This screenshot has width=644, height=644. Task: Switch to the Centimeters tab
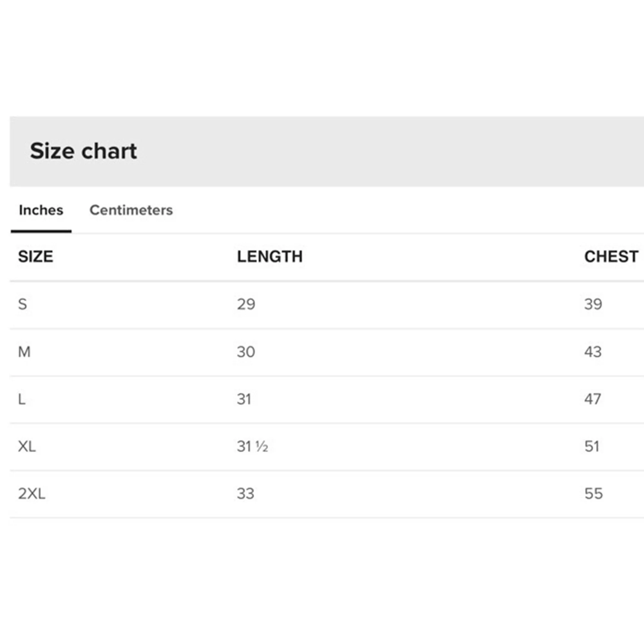coord(131,210)
